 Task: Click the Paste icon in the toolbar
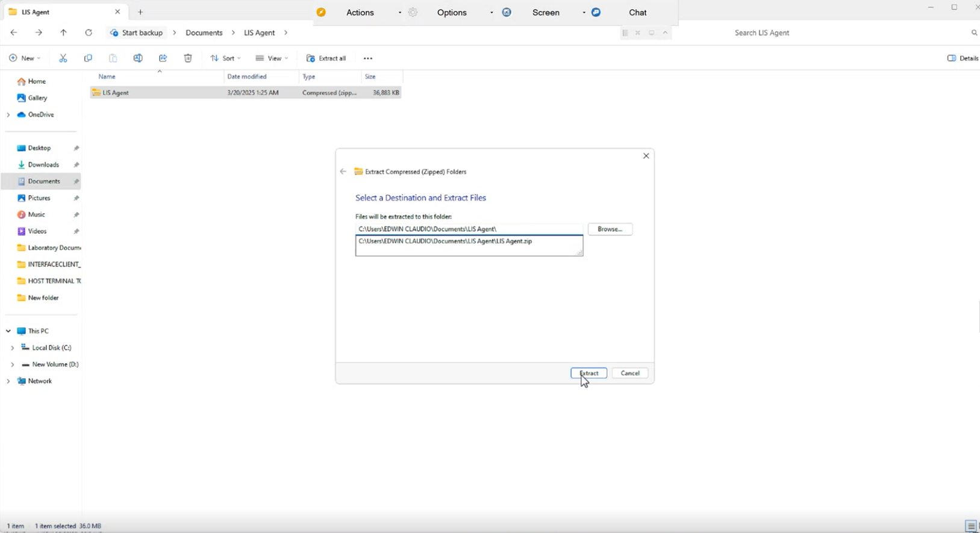point(113,58)
